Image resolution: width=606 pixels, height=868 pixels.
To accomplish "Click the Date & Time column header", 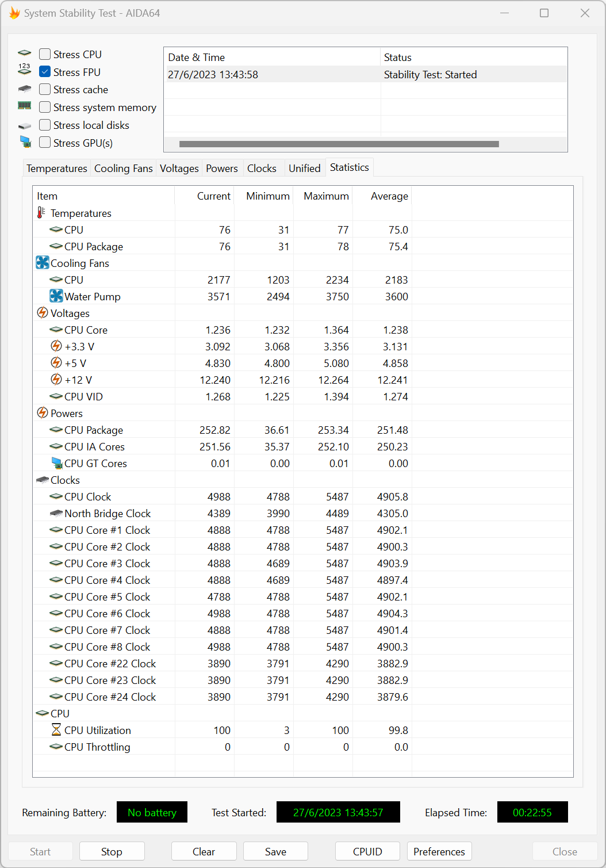I will [x=272, y=58].
